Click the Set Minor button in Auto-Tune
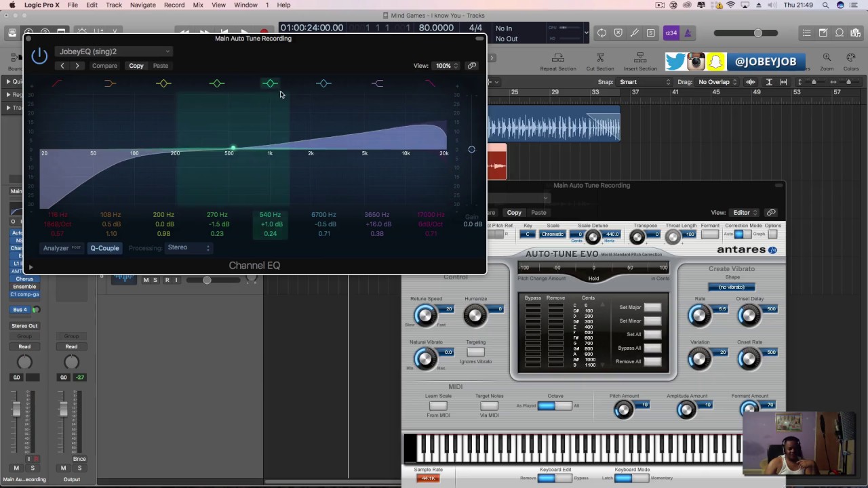The image size is (868, 488). click(652, 321)
